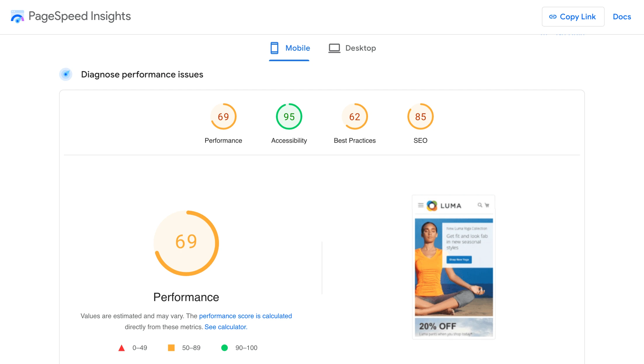Switch to the Desktop tab
644x364 pixels.
pos(352,48)
